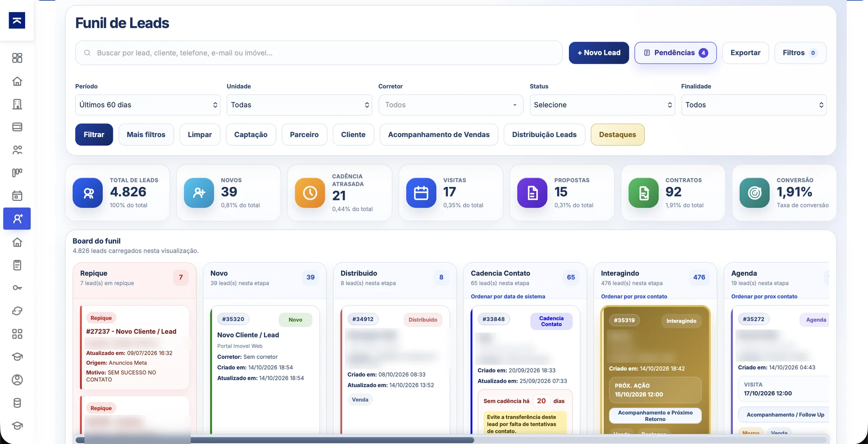Click the Limpar button
Image resolution: width=868 pixels, height=444 pixels.
point(200,134)
